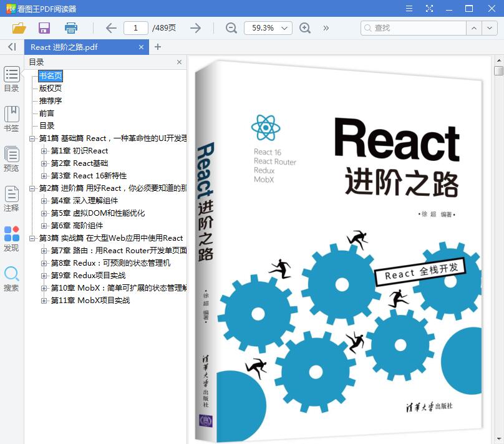Close the React 进阶之路.pdf tab

pos(141,47)
